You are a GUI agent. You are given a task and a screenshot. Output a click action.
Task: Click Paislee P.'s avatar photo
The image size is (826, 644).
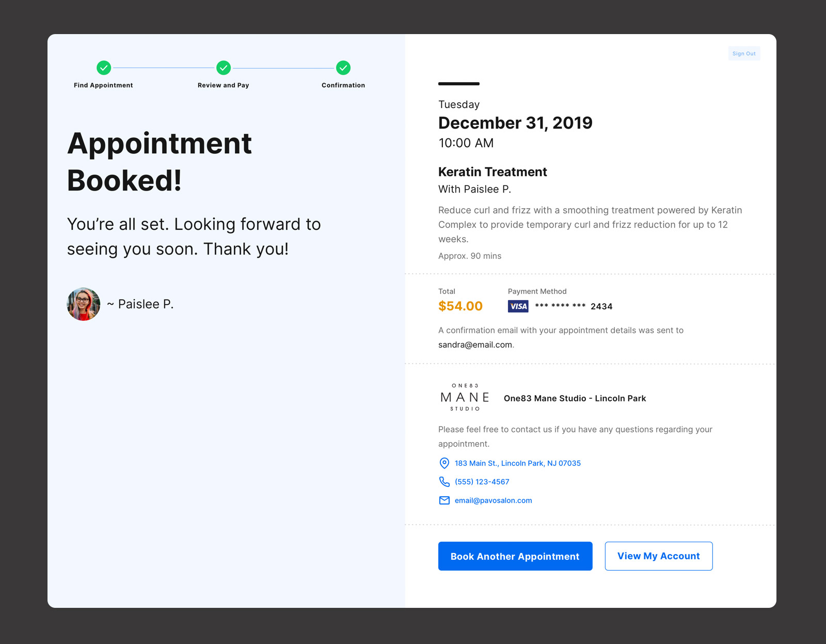(x=84, y=304)
